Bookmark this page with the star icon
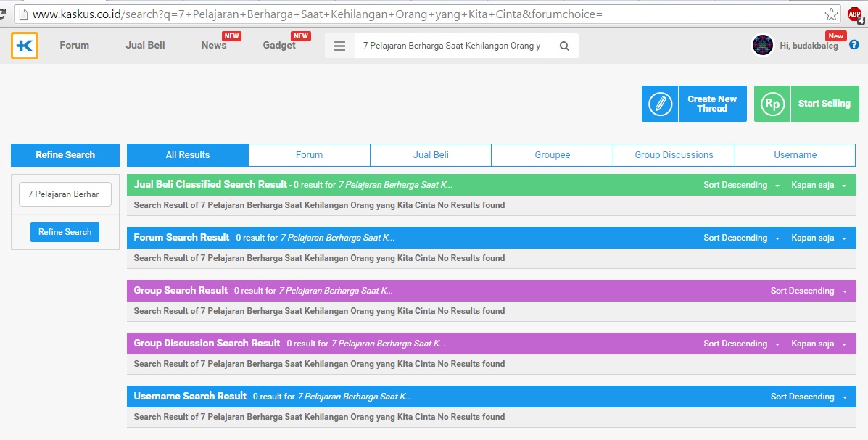This screenshot has width=868, height=440. 831,14
